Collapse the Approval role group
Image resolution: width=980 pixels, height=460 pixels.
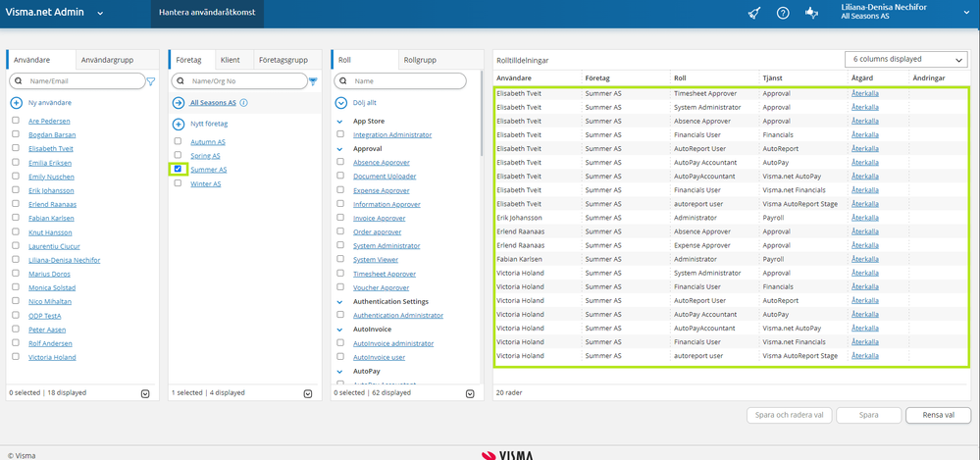pos(340,149)
